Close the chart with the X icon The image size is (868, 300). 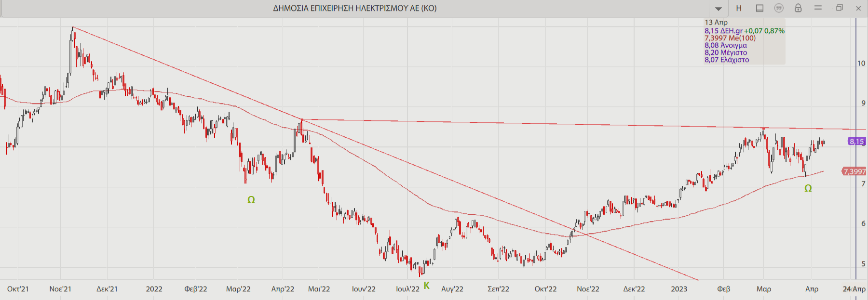point(858,8)
